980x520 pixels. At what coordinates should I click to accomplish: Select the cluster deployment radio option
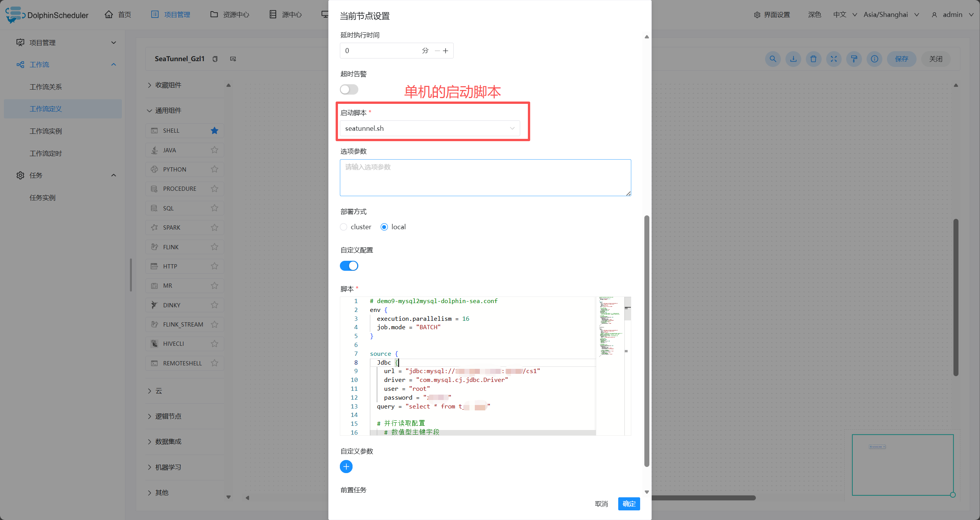tap(344, 227)
